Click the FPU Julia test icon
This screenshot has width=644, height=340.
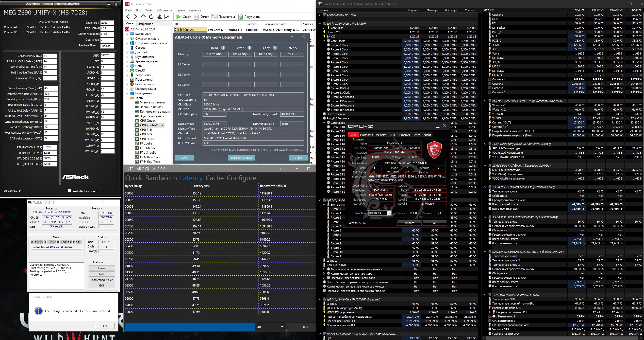click(137, 144)
